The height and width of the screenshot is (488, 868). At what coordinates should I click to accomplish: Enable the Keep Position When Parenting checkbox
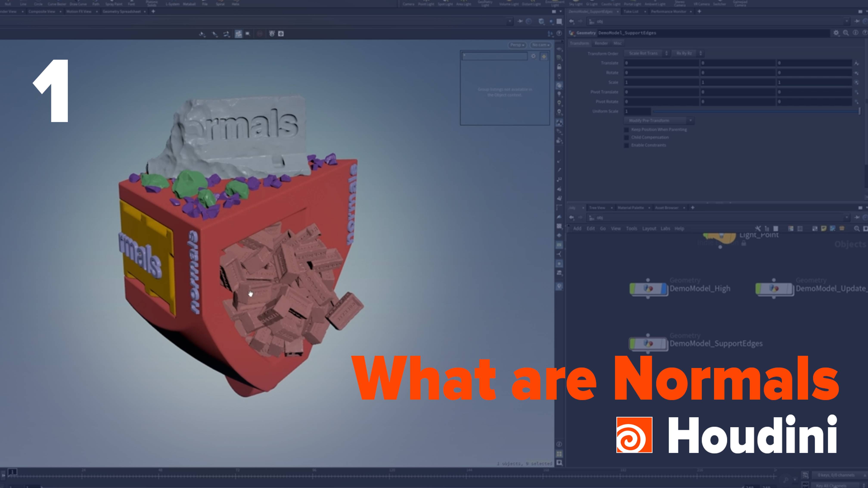(627, 129)
